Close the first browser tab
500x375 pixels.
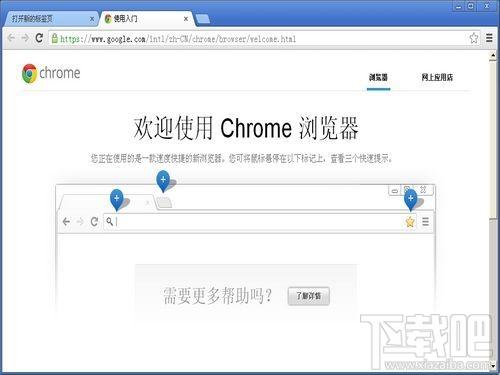(92, 19)
